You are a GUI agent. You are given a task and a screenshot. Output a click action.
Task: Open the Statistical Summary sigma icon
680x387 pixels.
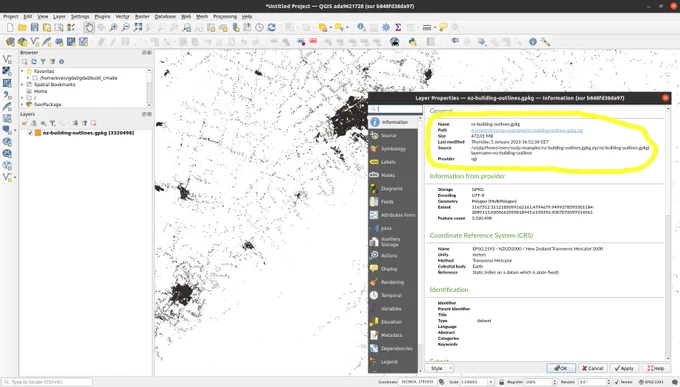click(398, 27)
